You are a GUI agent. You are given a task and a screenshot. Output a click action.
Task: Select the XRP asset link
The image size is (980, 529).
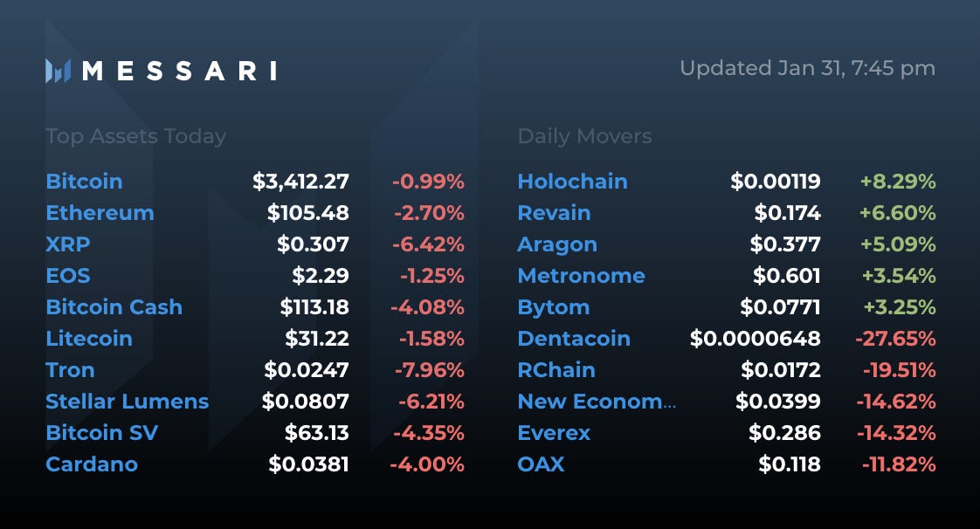point(68,244)
